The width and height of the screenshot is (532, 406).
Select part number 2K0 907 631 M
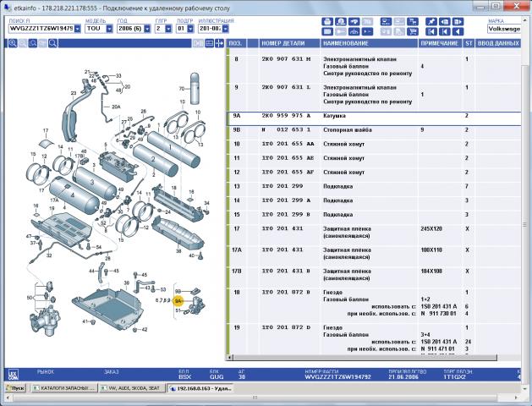286,59
